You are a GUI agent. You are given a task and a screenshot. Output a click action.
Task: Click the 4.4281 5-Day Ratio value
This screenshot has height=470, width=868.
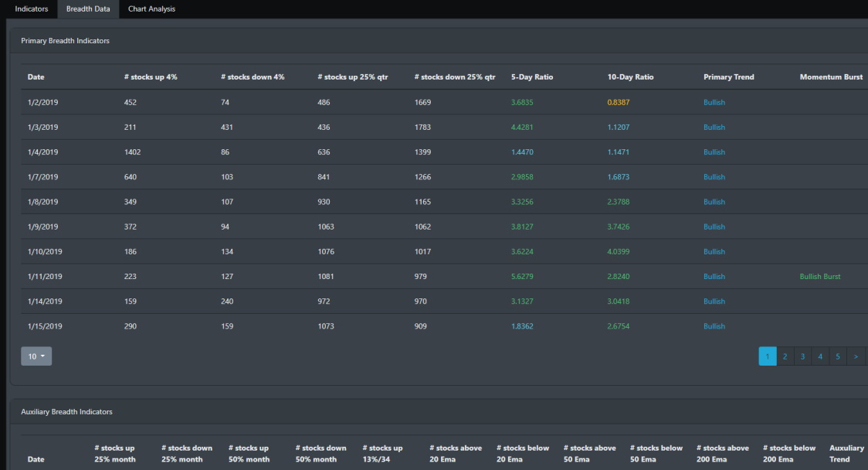pyautogui.click(x=522, y=128)
